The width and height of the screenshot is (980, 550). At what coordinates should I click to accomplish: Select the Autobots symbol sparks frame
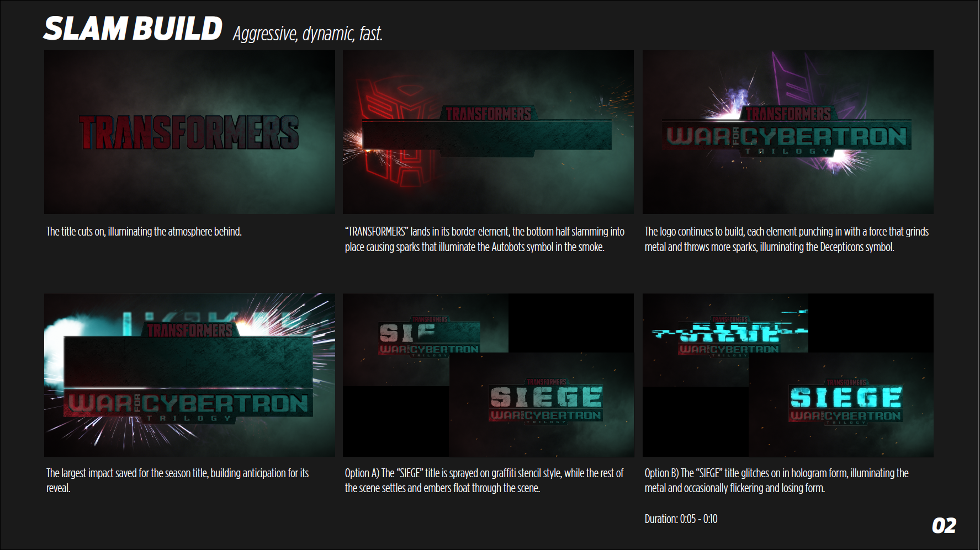point(488,132)
